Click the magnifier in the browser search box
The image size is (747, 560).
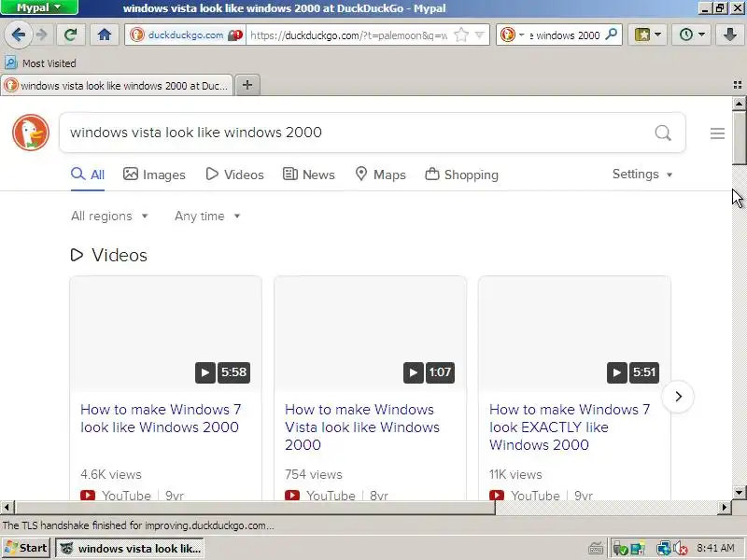[x=612, y=35]
